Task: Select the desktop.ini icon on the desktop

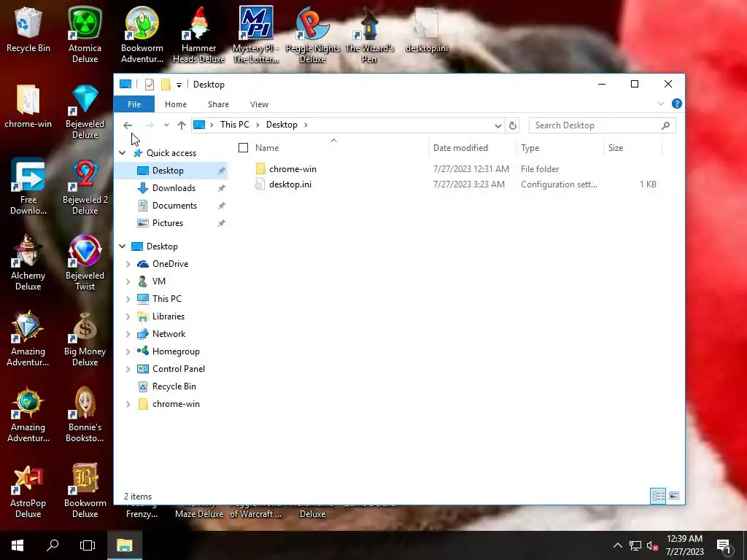Action: 426,29
